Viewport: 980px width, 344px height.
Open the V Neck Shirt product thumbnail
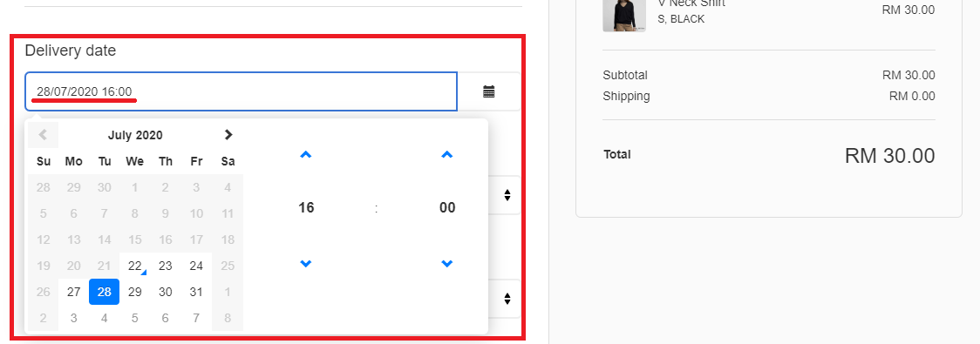coord(623,13)
